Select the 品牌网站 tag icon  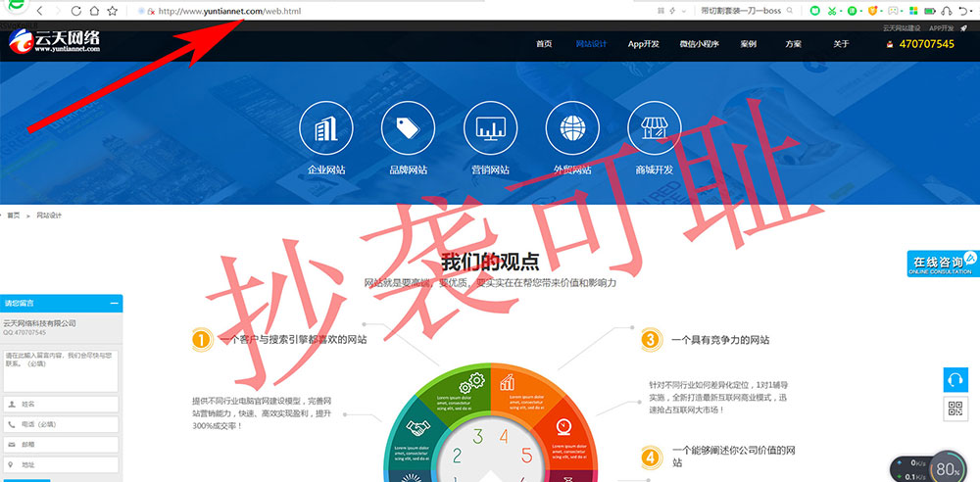408,127
